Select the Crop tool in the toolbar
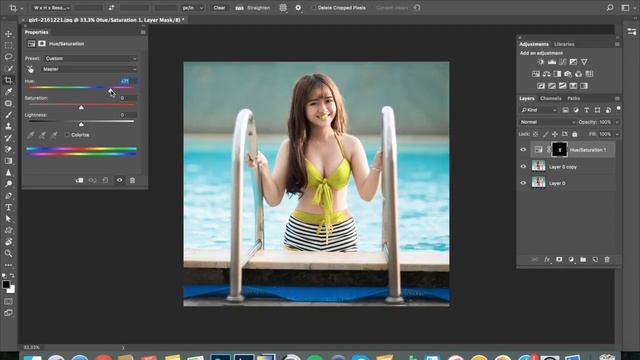The height and width of the screenshot is (360, 640). tap(8, 80)
